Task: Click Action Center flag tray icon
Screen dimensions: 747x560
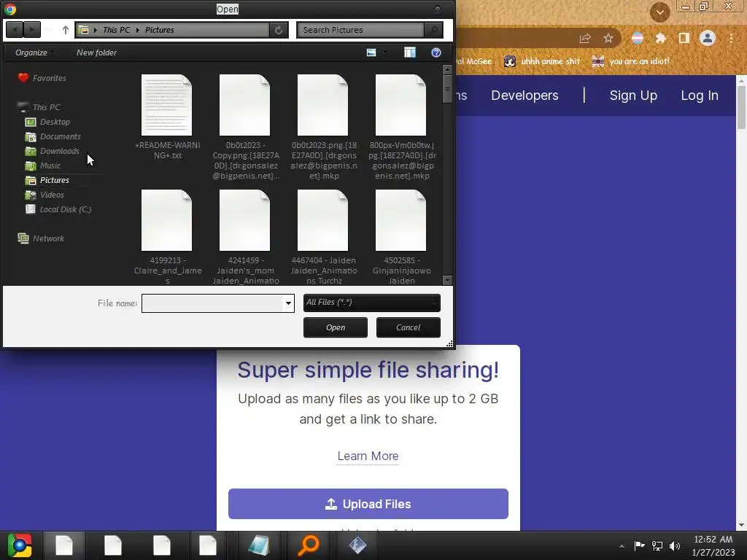Action: coord(639,545)
